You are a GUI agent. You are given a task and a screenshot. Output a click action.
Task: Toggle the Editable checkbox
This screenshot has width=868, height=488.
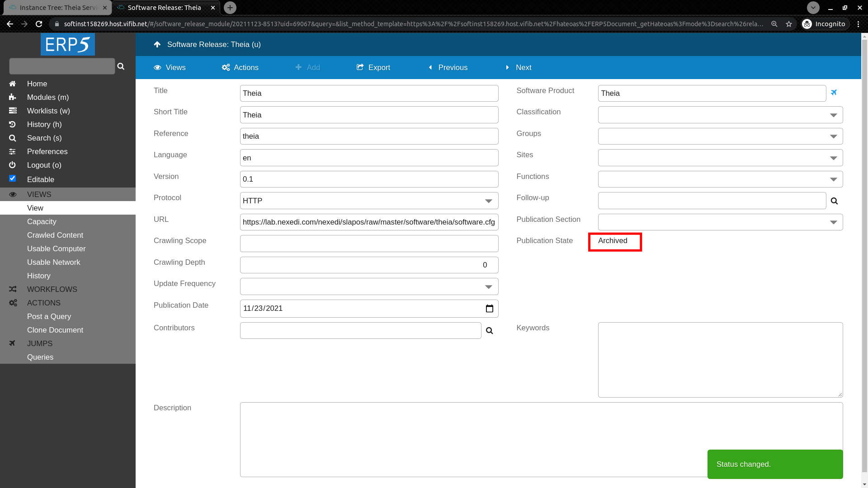coord(12,178)
